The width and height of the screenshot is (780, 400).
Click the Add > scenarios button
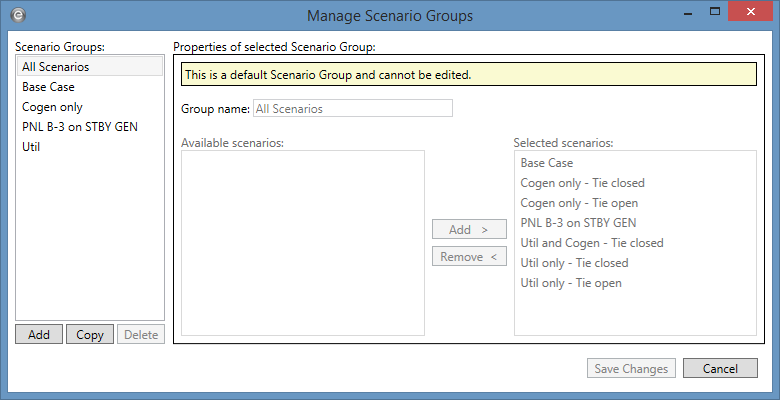469,229
